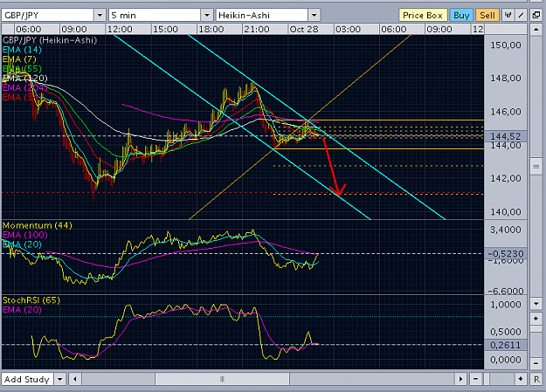Click the R reset button
Image resolution: width=546 pixels, height=392 pixels.
536,379
